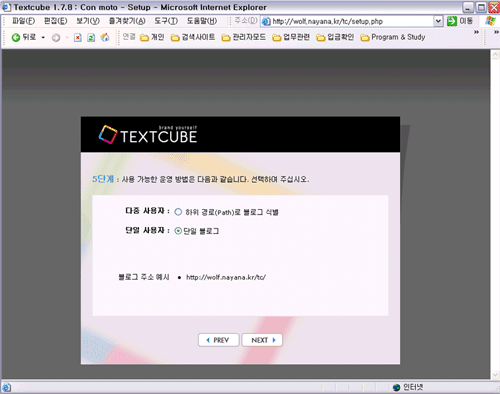
Task: Click the address bar URL field
Action: 352,21
